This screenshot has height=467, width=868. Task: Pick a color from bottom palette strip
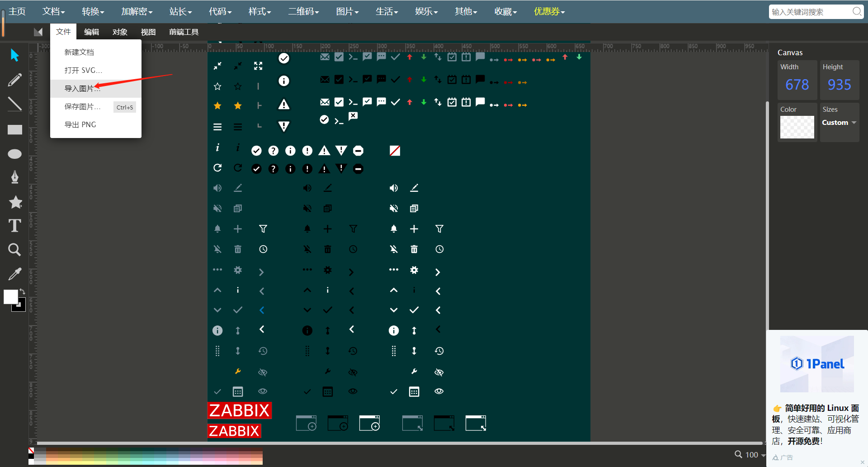pos(148,456)
